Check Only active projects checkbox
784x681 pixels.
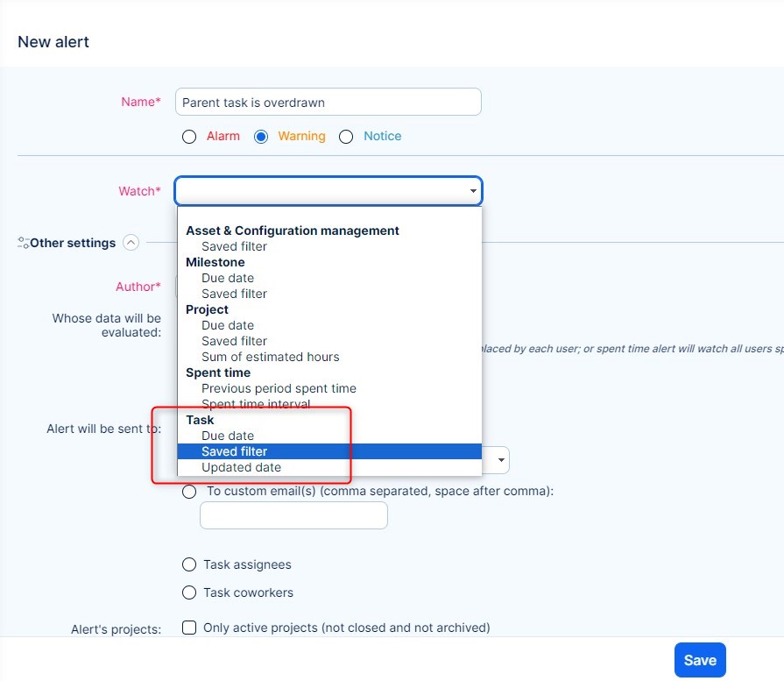189,628
